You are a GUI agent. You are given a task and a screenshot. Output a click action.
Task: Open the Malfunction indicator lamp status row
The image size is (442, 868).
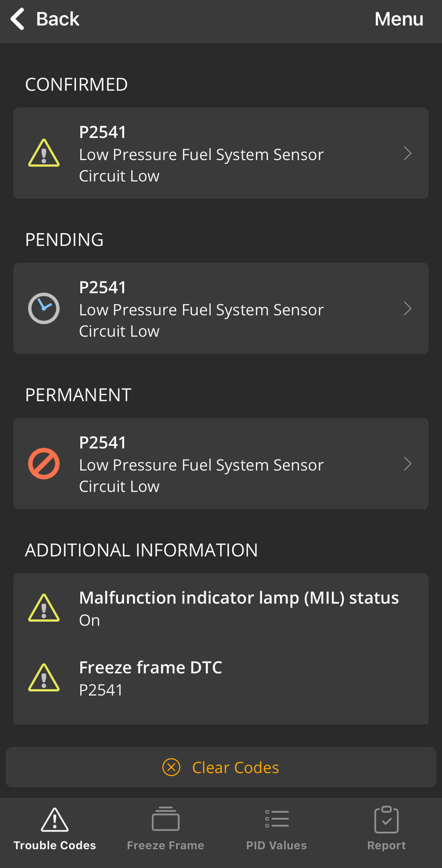pos(221,608)
